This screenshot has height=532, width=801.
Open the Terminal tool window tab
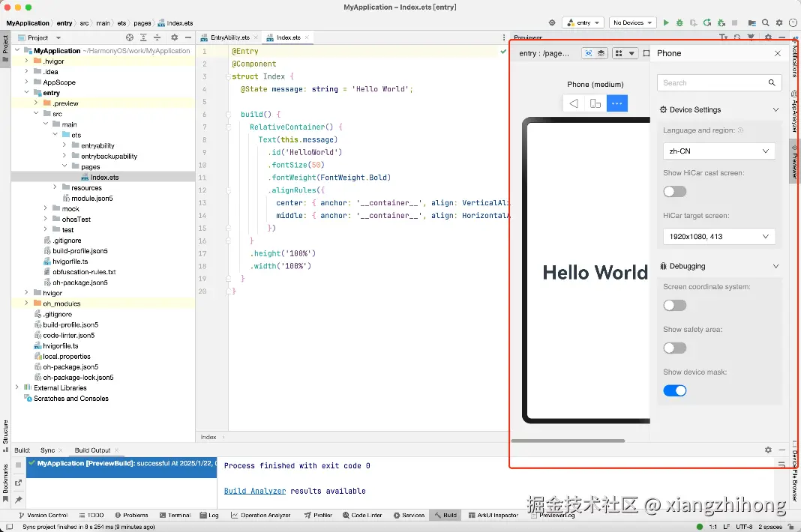click(x=175, y=516)
